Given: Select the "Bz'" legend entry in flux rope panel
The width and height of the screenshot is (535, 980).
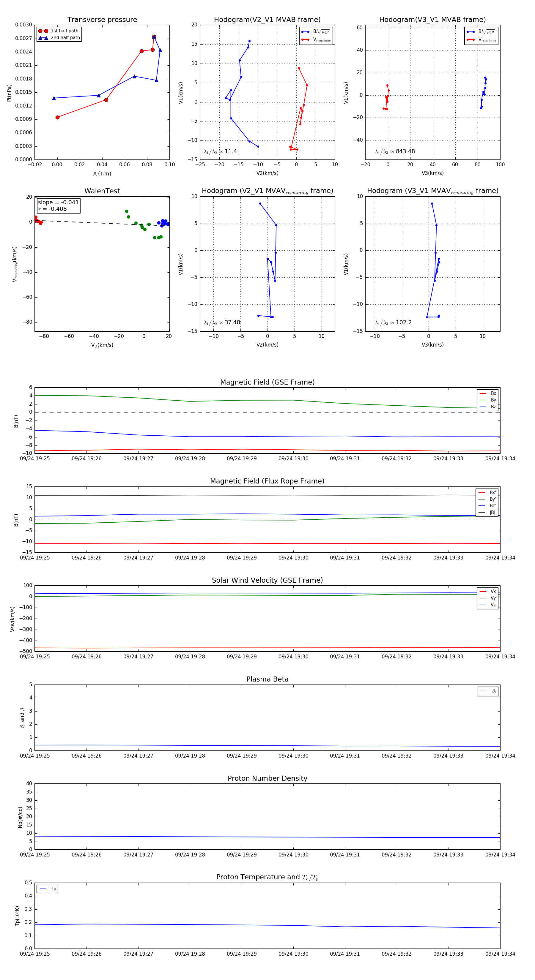Looking at the screenshot, I should pos(487,506).
